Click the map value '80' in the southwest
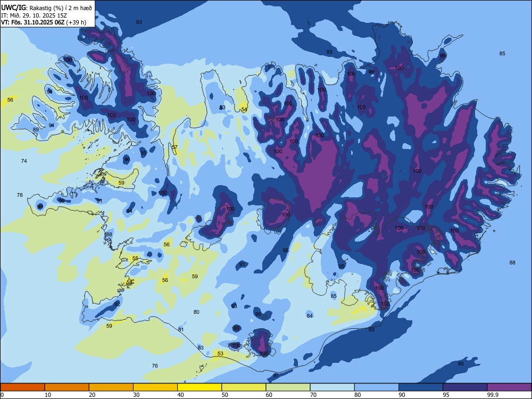This screenshot has width=532, height=399. point(196,312)
